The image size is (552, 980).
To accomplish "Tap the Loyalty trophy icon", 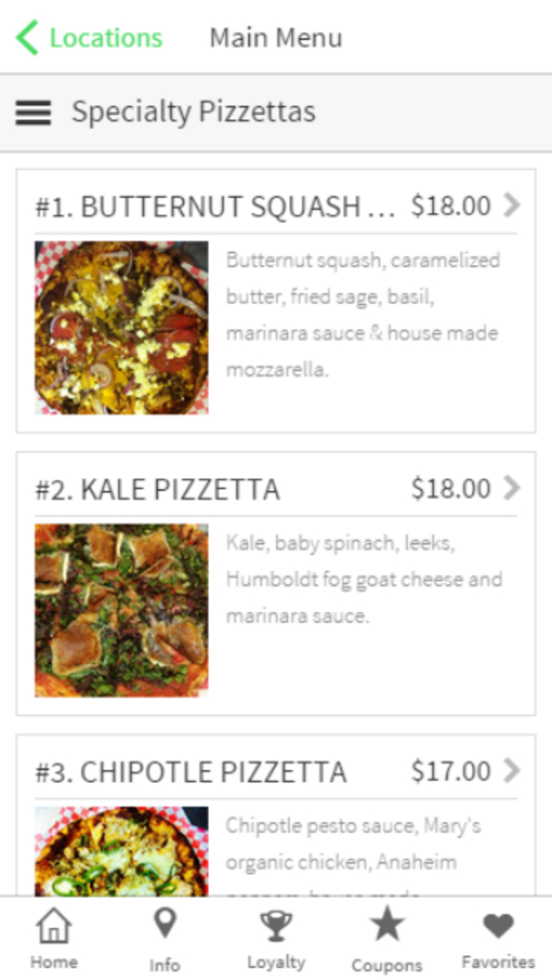I will (276, 927).
